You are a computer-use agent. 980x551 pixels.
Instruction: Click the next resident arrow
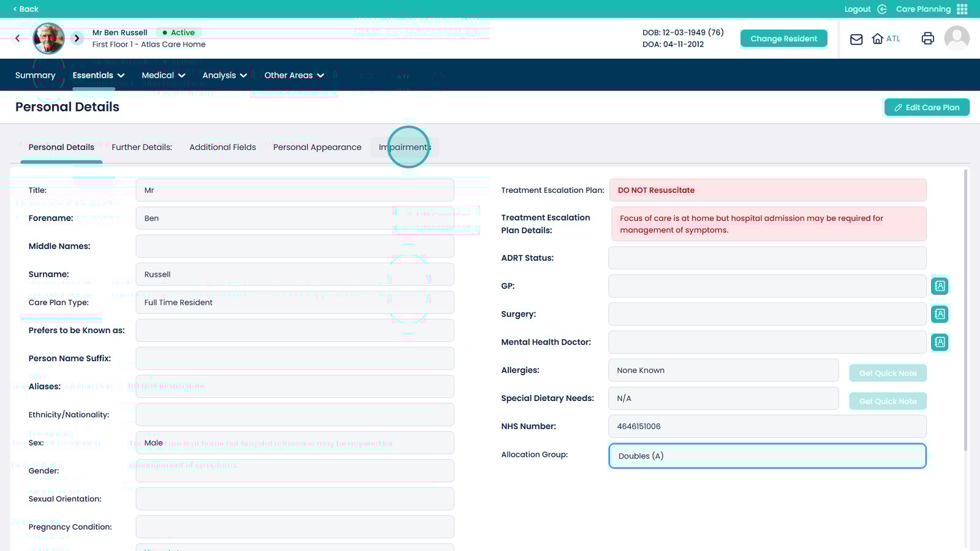pyautogui.click(x=77, y=38)
